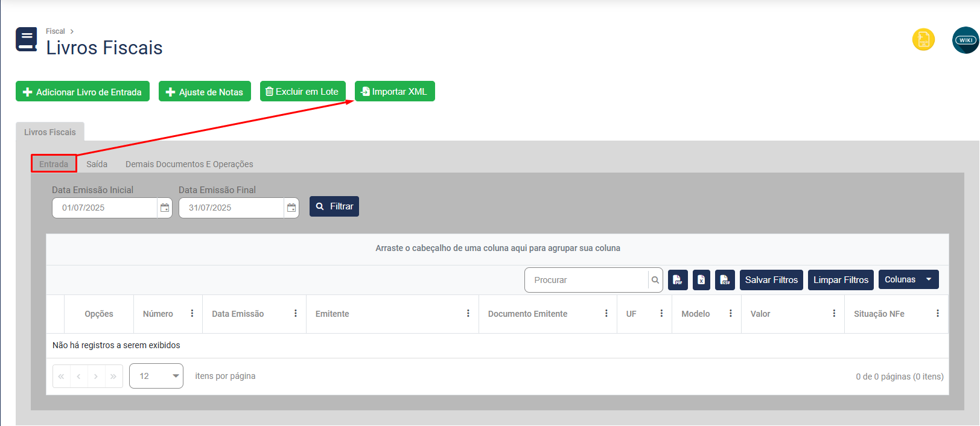Sort by the Situação NFe column header
This screenshot has width=980, height=426.
coord(879,314)
